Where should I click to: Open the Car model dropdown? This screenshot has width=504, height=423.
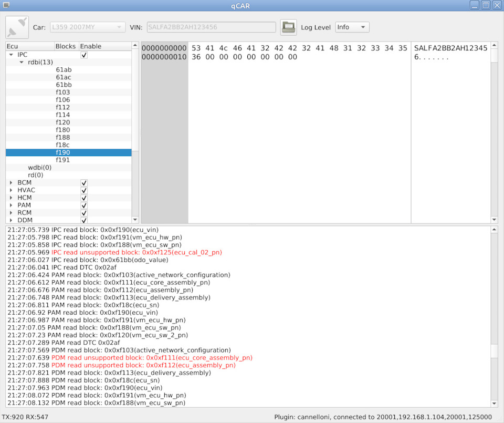click(88, 27)
